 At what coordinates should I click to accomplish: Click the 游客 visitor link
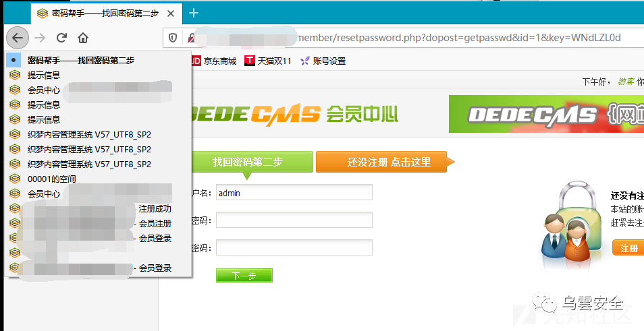coord(626,82)
